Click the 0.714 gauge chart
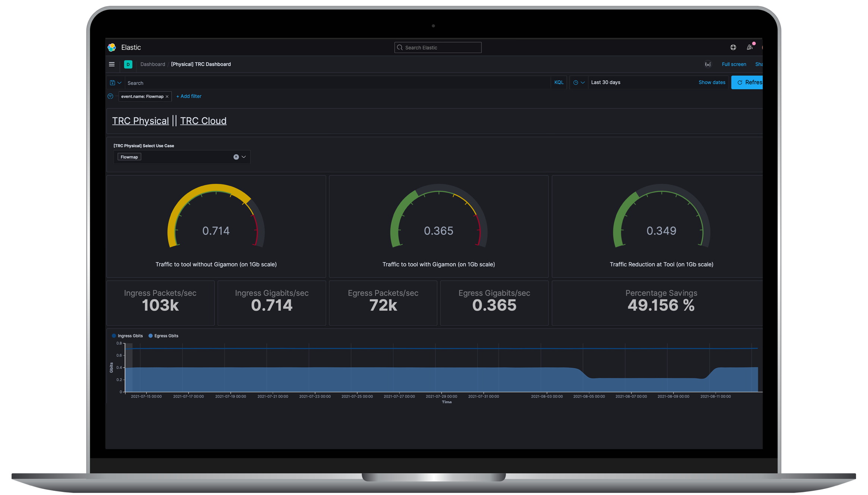This screenshot has width=868, height=495. (216, 216)
